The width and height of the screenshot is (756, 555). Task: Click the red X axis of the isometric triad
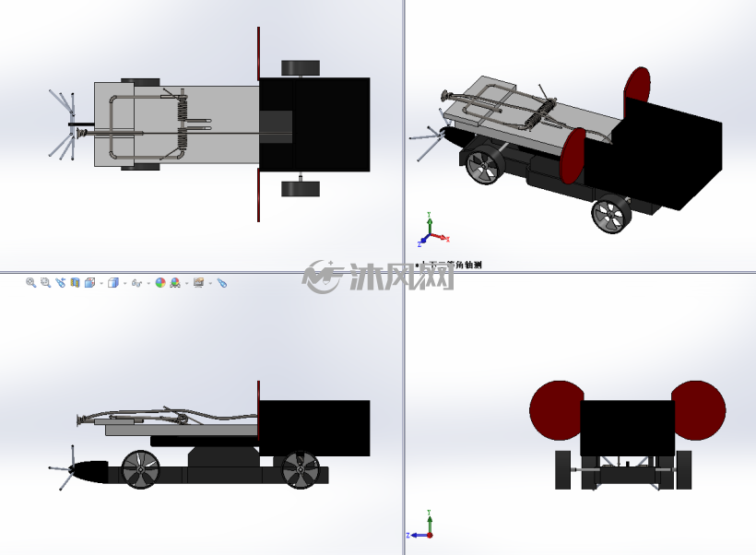click(x=440, y=237)
